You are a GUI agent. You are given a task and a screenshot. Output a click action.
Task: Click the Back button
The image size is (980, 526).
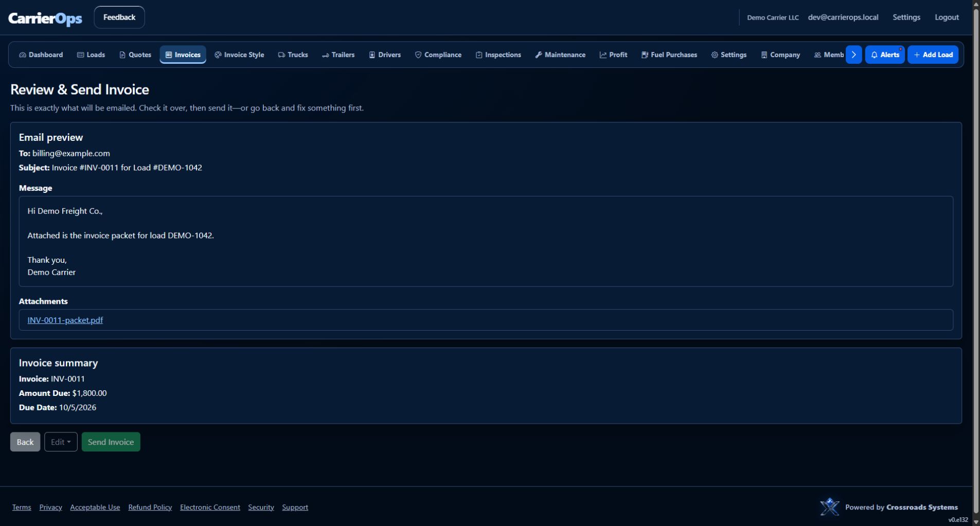(25, 442)
